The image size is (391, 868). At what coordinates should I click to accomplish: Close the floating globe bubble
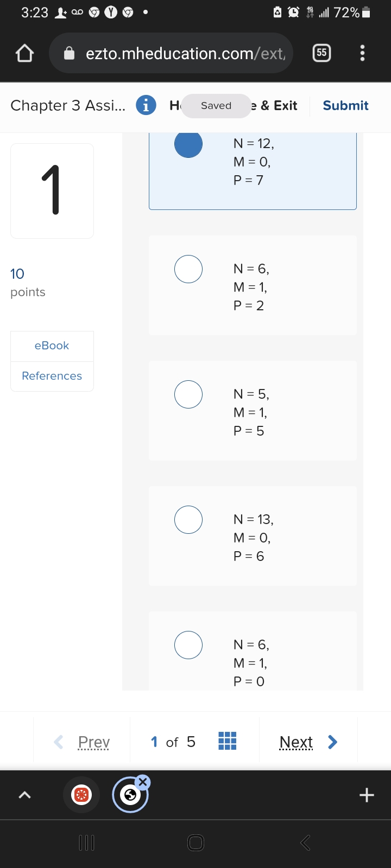(x=143, y=782)
